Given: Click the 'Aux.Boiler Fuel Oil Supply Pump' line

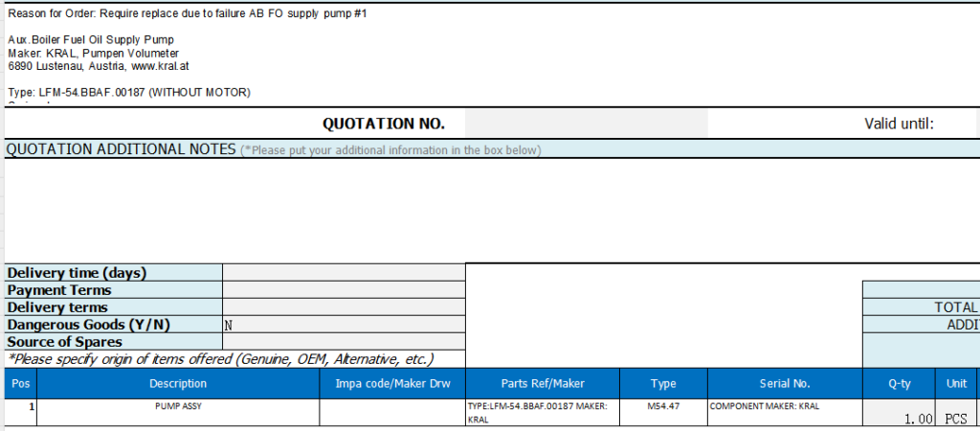Looking at the screenshot, I should point(91,40).
